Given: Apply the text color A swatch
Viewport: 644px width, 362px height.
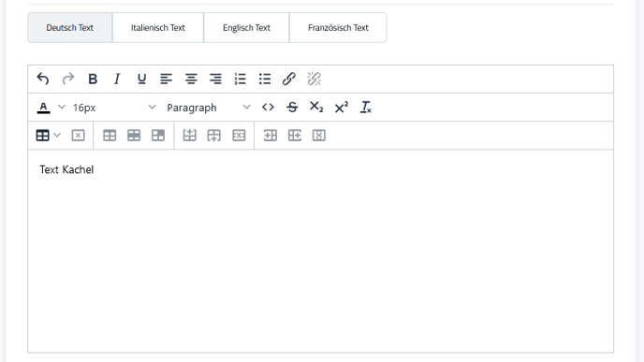Looking at the screenshot, I should [x=44, y=108].
